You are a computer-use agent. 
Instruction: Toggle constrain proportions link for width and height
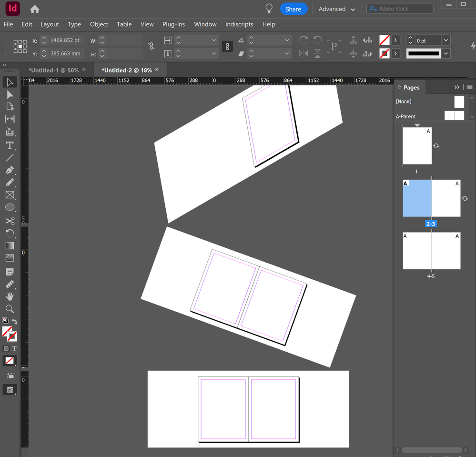[151, 46]
